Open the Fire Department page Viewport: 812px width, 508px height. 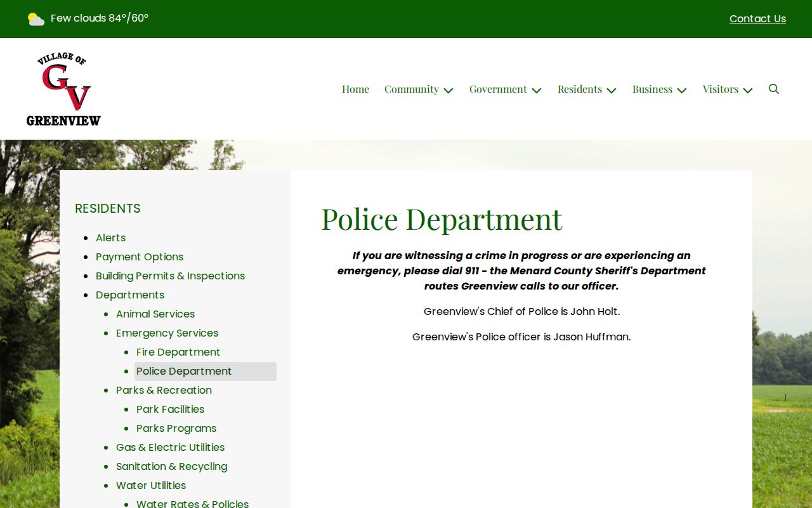click(x=178, y=352)
